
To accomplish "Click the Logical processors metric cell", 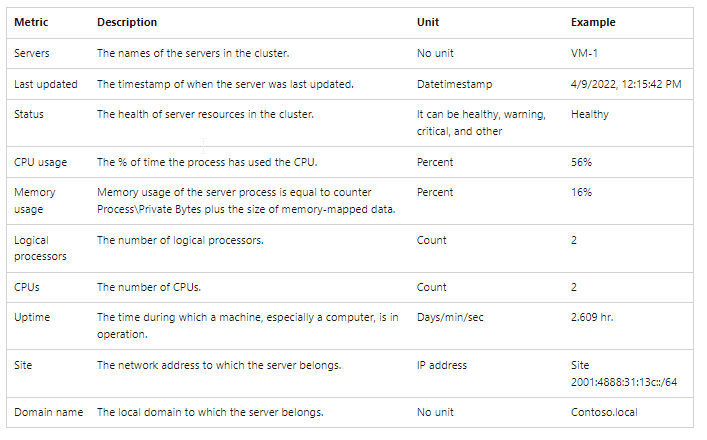I will [40, 248].
